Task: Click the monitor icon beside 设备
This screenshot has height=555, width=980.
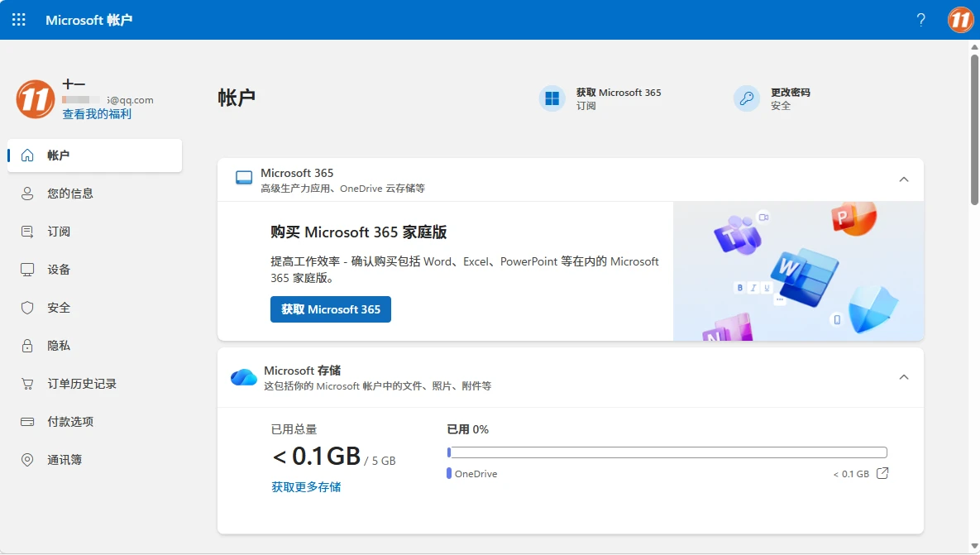Action: click(x=27, y=270)
